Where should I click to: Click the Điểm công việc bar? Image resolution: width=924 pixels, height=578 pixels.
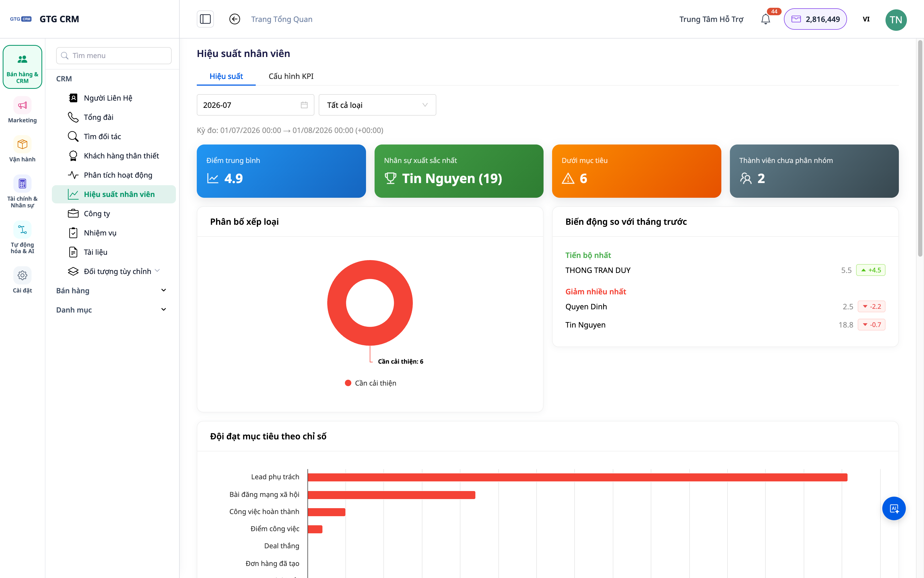pyautogui.click(x=315, y=529)
